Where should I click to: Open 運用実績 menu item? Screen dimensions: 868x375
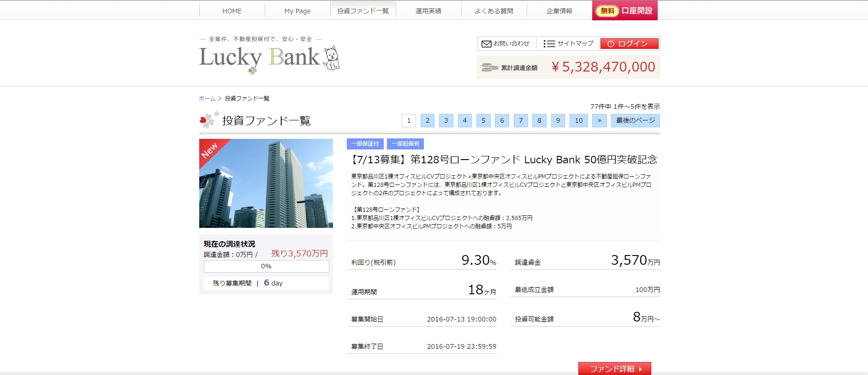pos(428,11)
